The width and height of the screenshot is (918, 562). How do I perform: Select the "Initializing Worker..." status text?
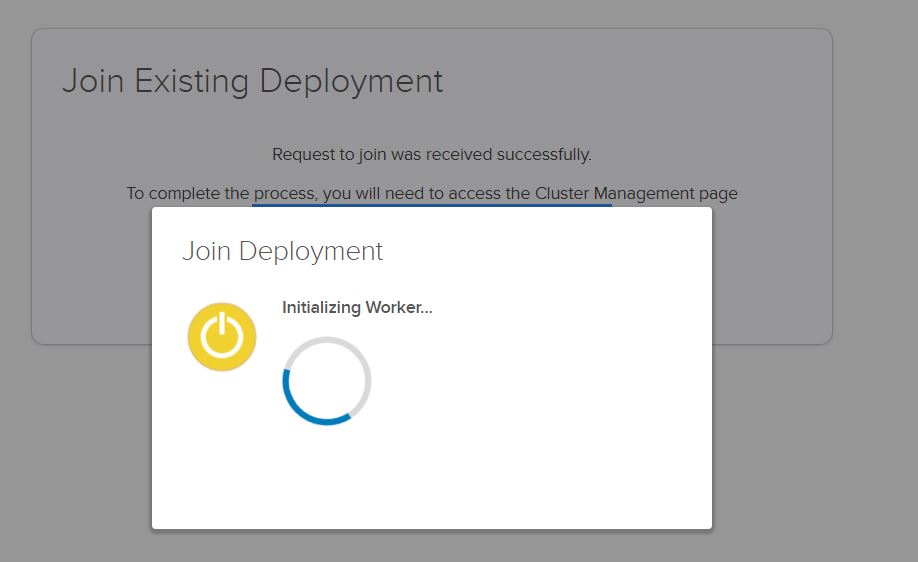tap(357, 307)
